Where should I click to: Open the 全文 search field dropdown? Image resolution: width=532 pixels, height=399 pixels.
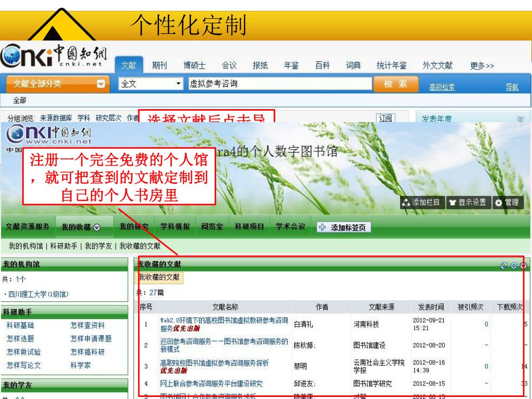pyautogui.click(x=179, y=84)
